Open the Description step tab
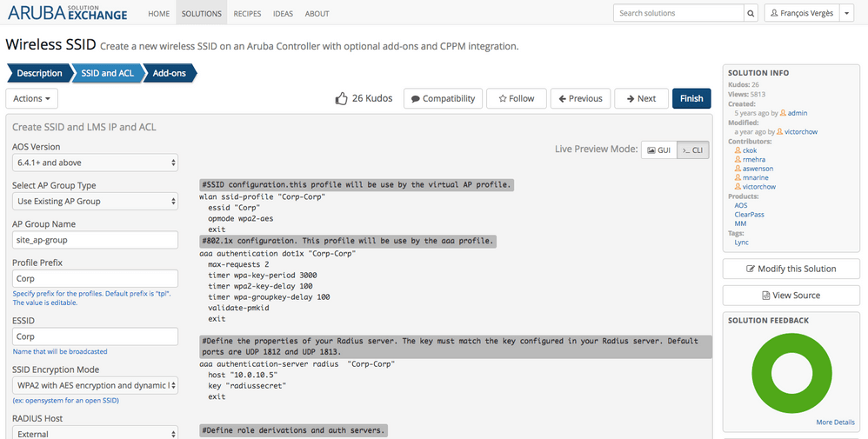The width and height of the screenshot is (868, 439). pyautogui.click(x=39, y=74)
